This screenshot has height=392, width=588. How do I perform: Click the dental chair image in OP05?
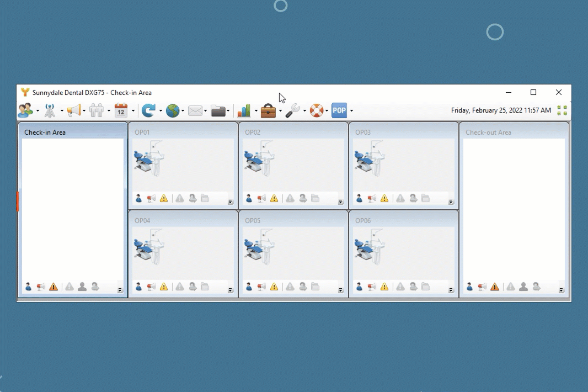[259, 246]
